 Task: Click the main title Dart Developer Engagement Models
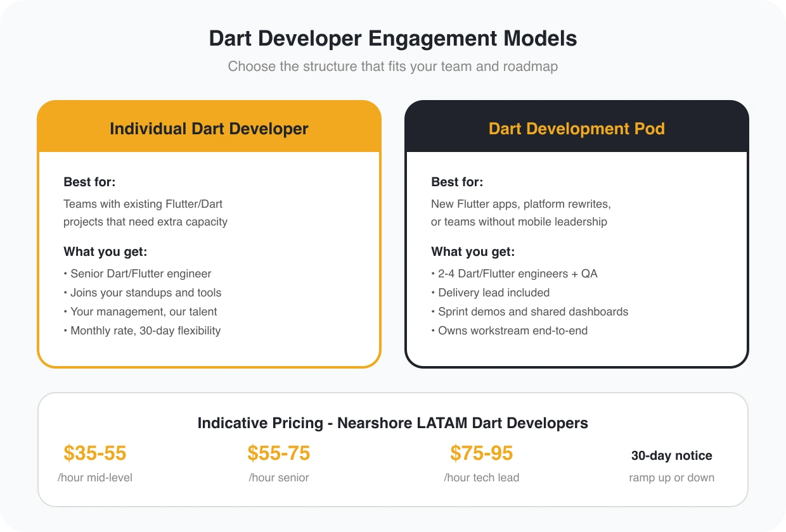tap(392, 38)
